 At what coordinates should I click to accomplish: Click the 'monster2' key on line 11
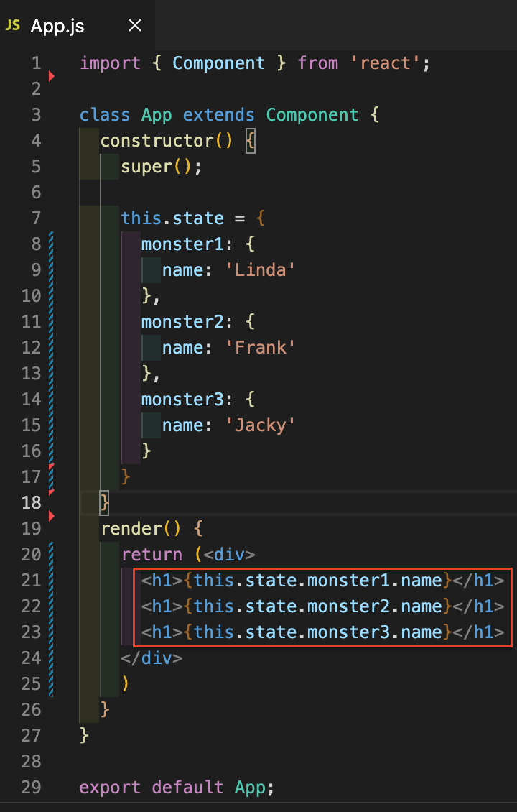(182, 322)
